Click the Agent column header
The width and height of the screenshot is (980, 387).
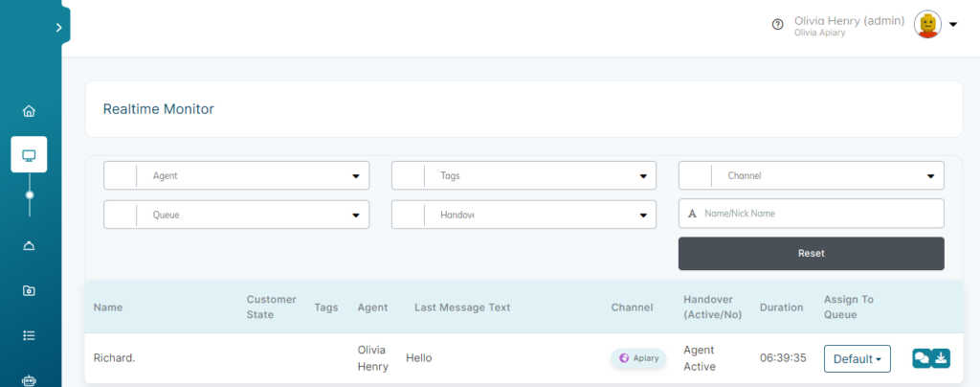pos(372,307)
